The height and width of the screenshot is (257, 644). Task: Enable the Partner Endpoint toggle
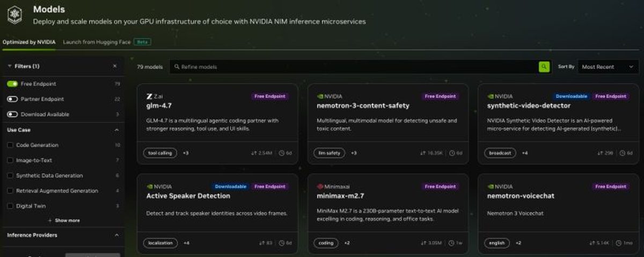click(x=12, y=99)
